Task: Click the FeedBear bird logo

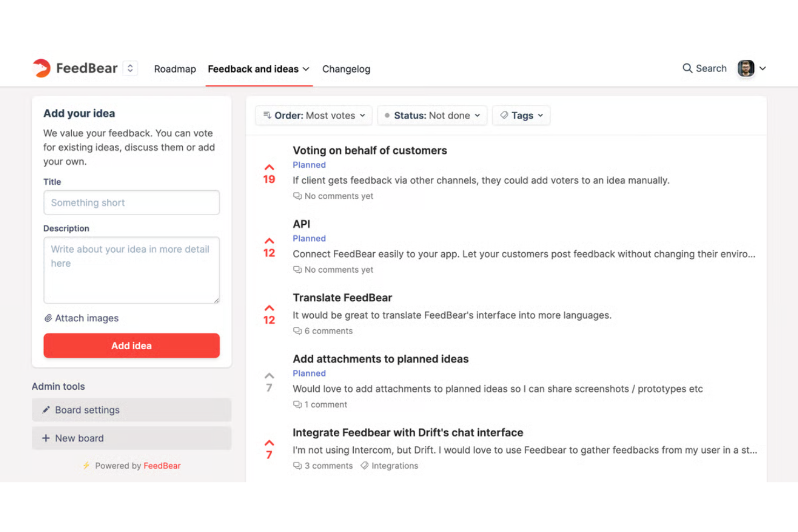Action: coord(41,68)
